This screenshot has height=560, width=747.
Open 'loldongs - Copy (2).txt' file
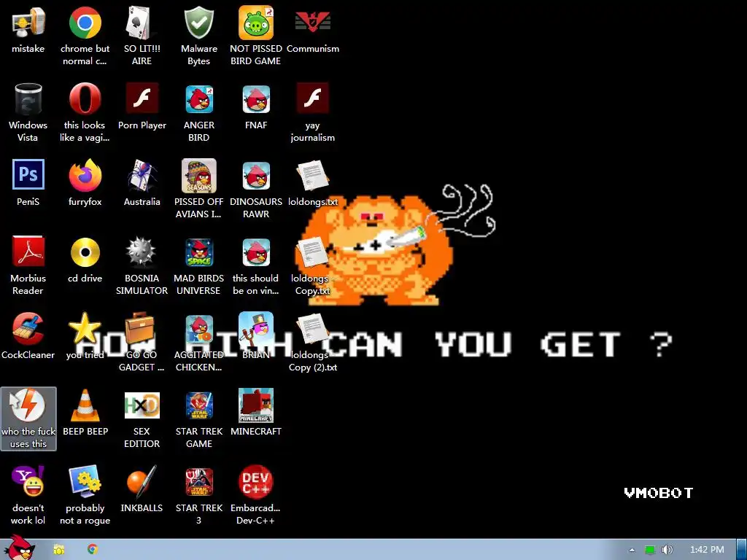312,329
